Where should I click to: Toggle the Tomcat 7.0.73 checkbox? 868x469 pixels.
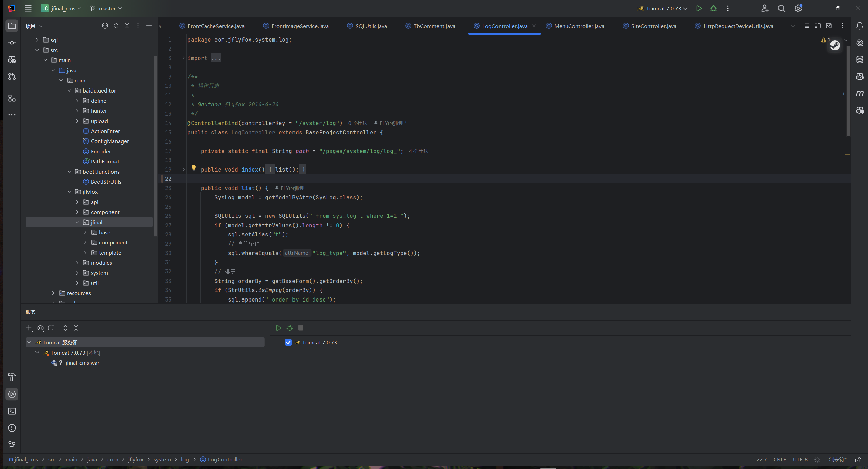tap(288, 342)
